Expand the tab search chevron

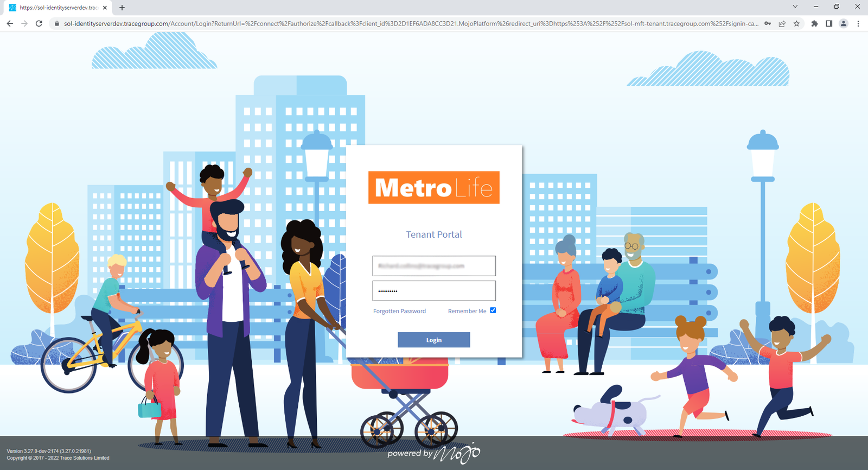pos(795,7)
